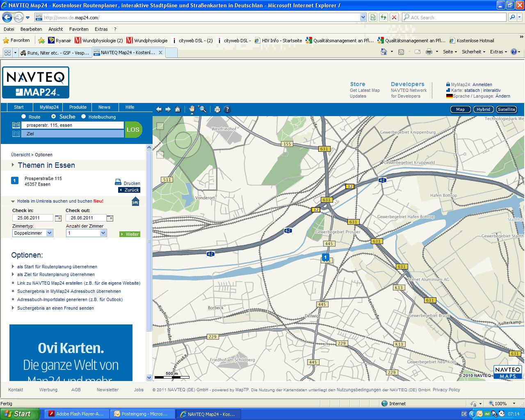Click the green Weiter button
The image size is (525, 420).
pyautogui.click(x=130, y=234)
